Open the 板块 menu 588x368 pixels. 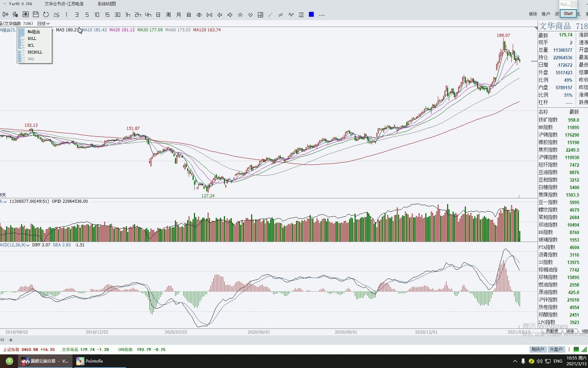533,14
